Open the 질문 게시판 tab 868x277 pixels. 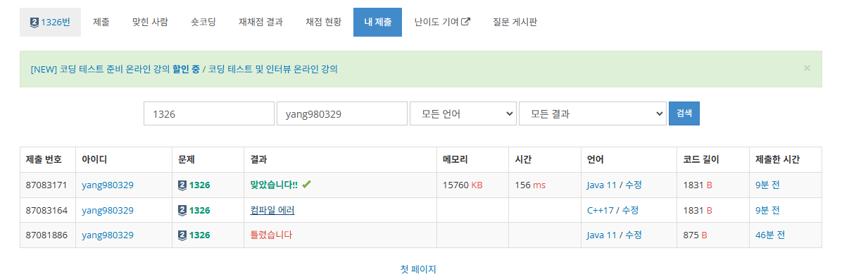[515, 23]
